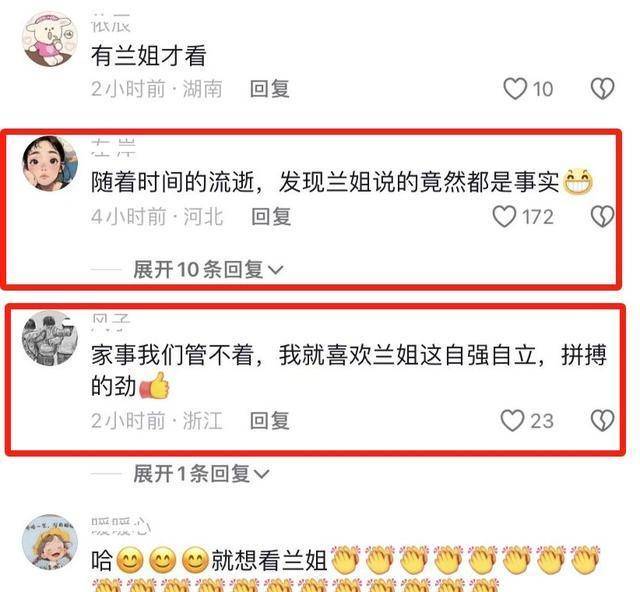Viewport: 640px width, 592px height.
Task: Select comment starting 家事我们管不着
Action: click(349, 370)
